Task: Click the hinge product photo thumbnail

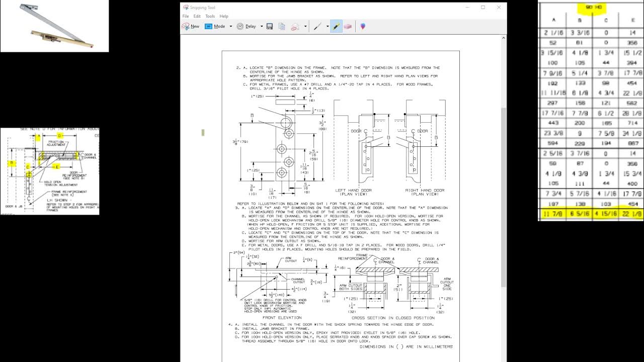Action: [x=54, y=26]
